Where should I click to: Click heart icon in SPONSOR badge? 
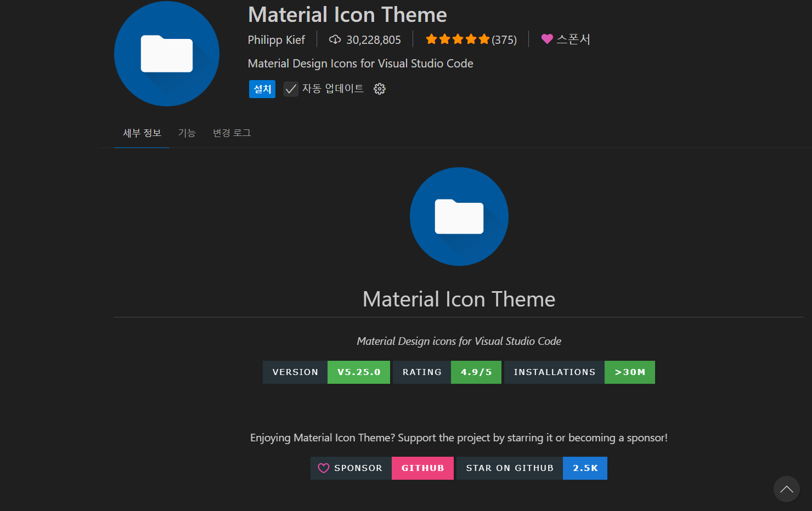[324, 468]
